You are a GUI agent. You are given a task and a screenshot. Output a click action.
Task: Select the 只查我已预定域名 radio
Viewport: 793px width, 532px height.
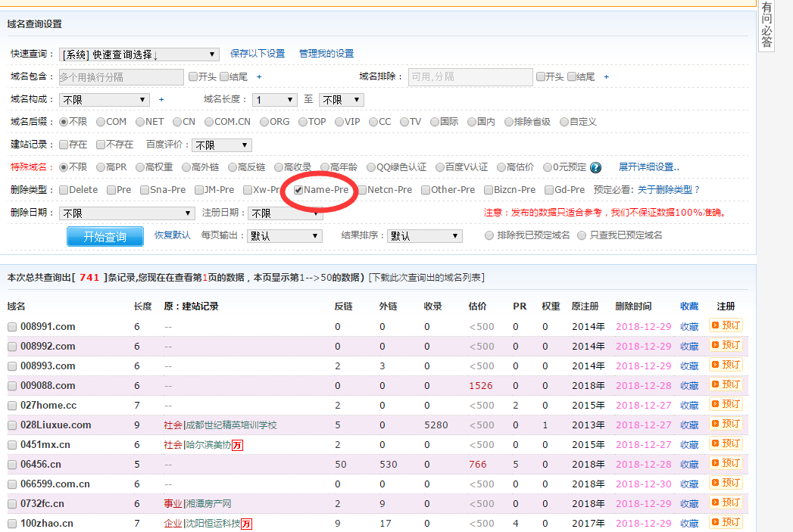coord(582,235)
